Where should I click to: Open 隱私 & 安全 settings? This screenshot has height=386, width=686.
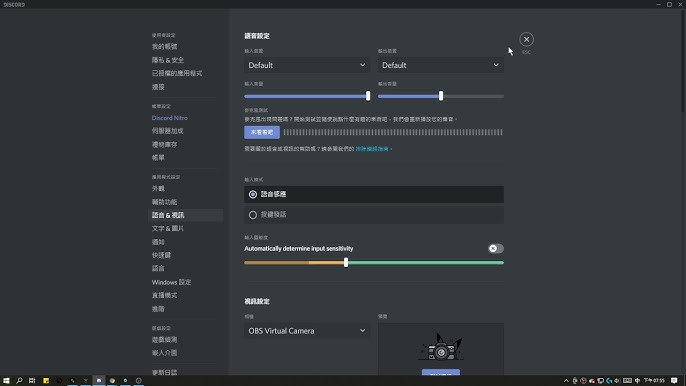pyautogui.click(x=168, y=60)
